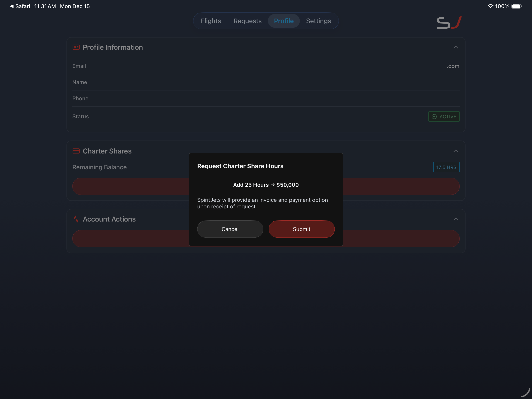Image resolution: width=532 pixels, height=399 pixels.
Task: Click the SJ logo at top right
Action: (449, 22)
